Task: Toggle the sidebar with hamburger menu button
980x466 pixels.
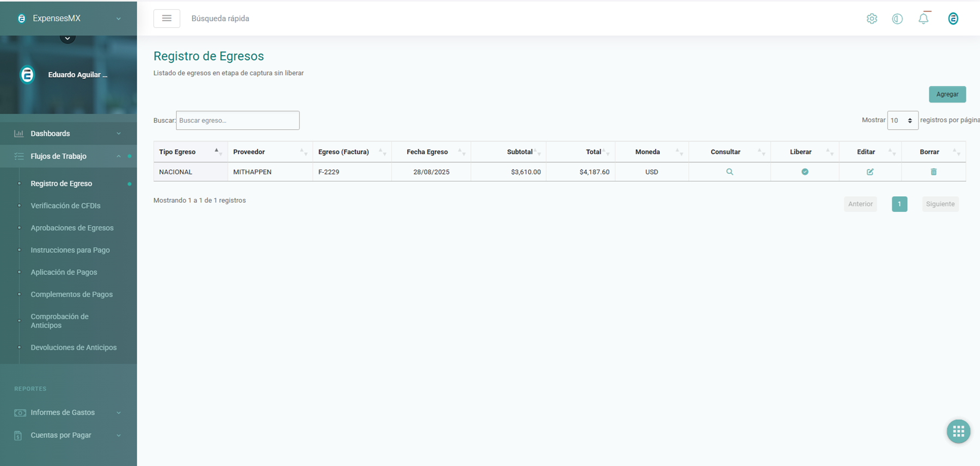Action: (167, 19)
